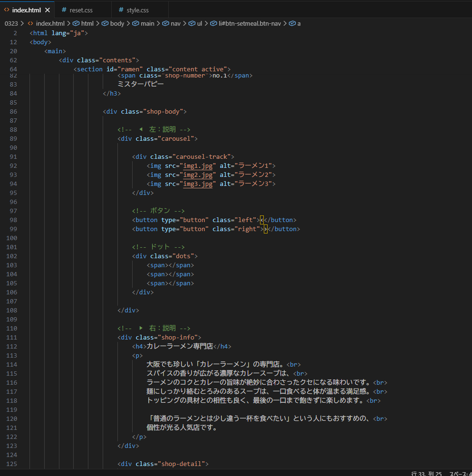This screenshot has height=476, width=472.
Task: Click the symbol icon beside breadcrumb 'main'
Action: point(135,23)
